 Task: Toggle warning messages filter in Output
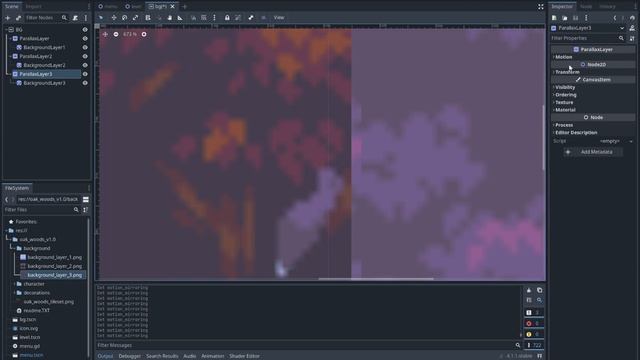pos(533,334)
